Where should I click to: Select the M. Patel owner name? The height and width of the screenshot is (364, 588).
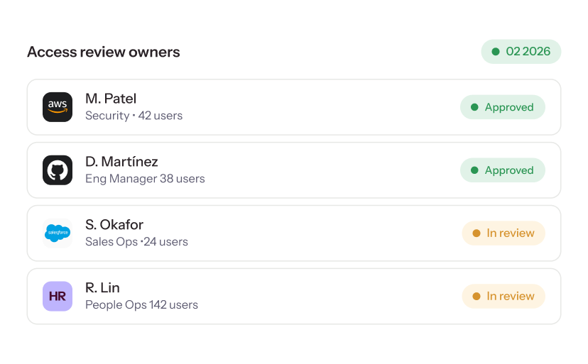(x=111, y=99)
